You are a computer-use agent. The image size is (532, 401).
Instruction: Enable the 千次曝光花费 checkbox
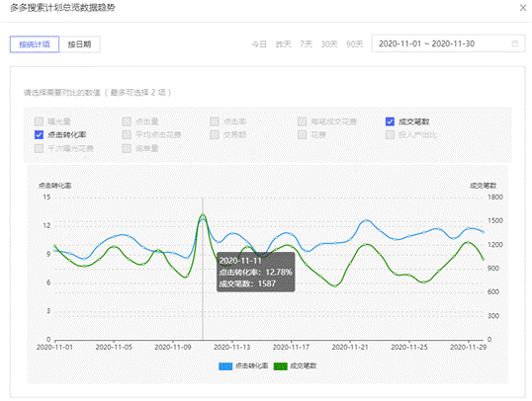(x=39, y=148)
